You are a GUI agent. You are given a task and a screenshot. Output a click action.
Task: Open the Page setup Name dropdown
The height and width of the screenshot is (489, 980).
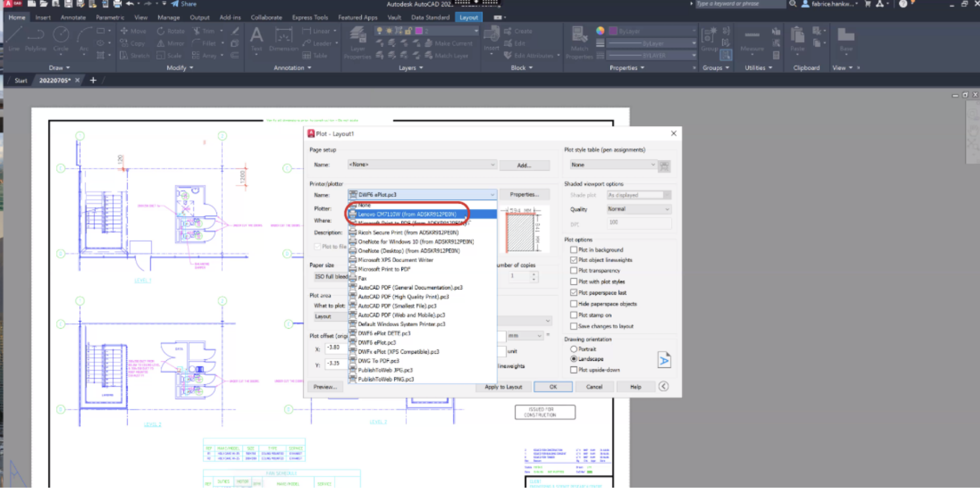pos(422,165)
